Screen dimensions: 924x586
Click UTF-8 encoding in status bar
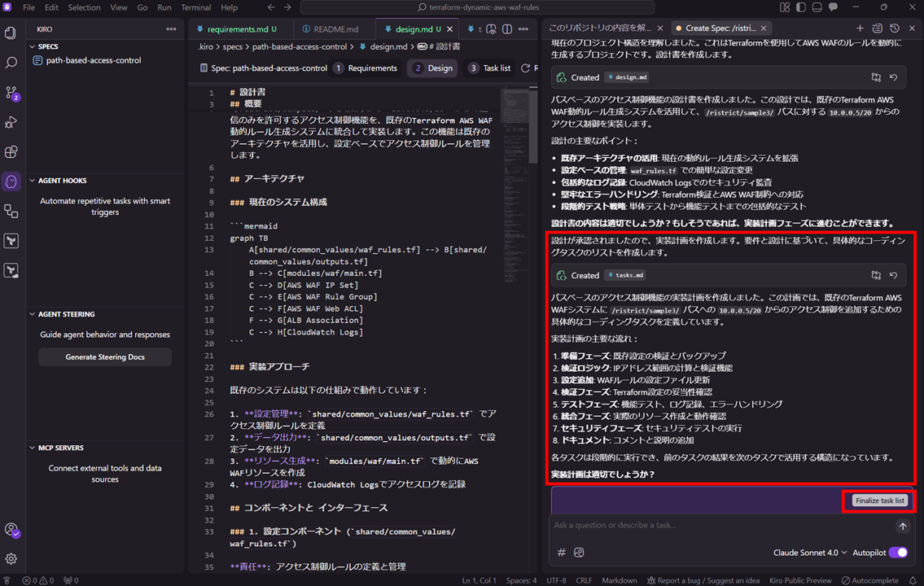tap(556, 580)
